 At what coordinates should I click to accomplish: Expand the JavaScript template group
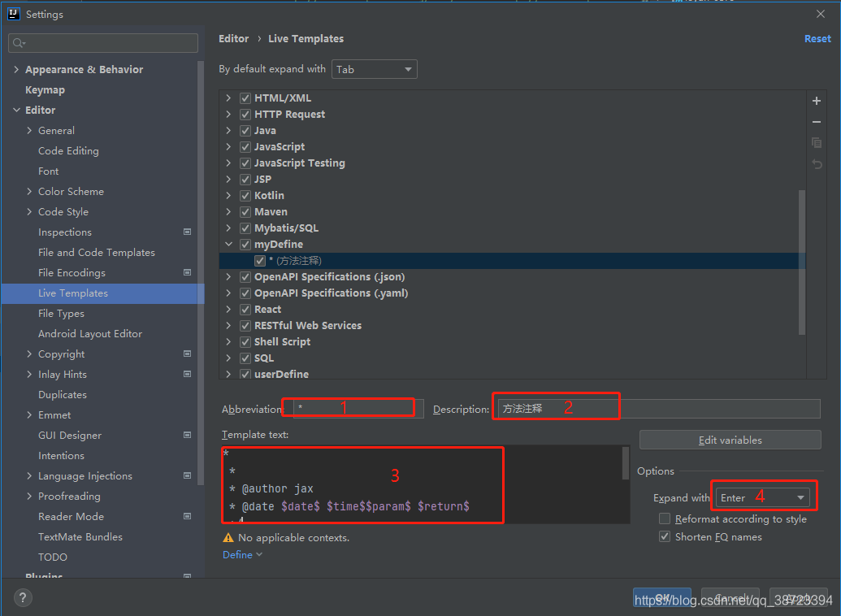(228, 146)
